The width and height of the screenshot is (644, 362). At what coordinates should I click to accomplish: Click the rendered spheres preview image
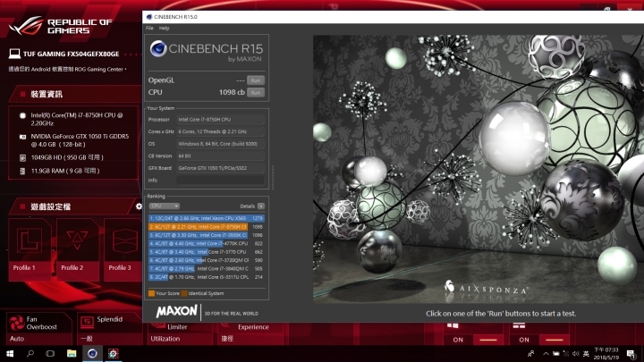tap(479, 169)
